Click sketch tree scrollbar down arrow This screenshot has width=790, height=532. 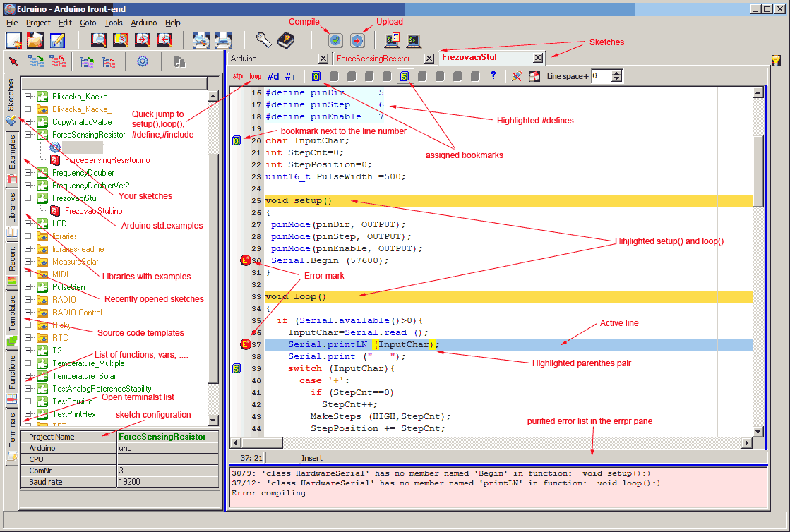(213, 421)
